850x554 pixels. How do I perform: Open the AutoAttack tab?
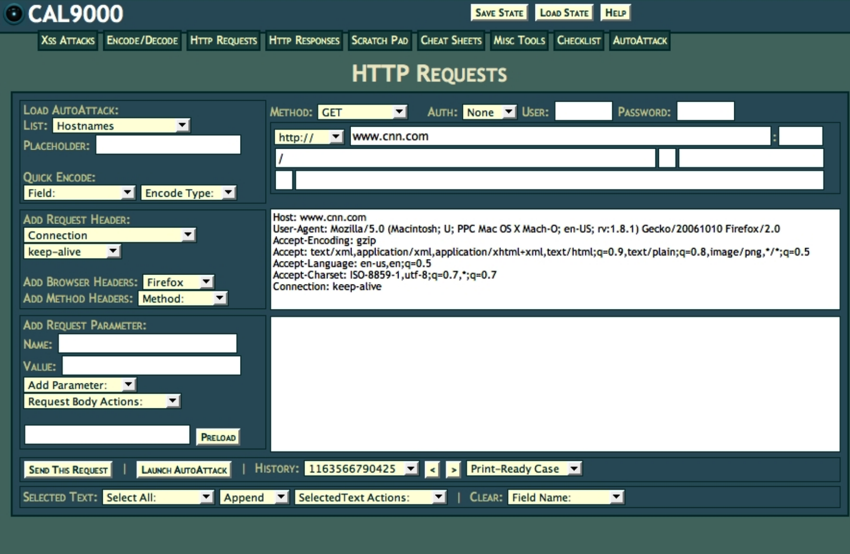pyautogui.click(x=639, y=41)
